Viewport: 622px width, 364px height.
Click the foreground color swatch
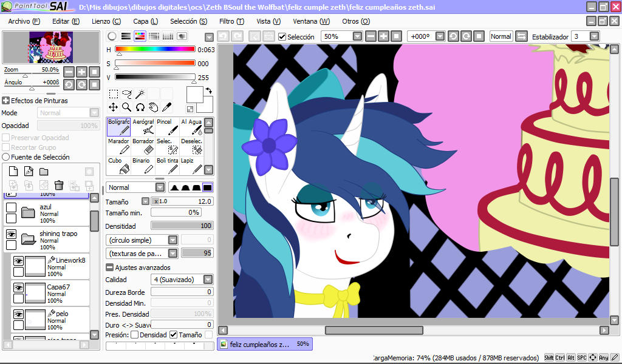pyautogui.click(x=194, y=95)
